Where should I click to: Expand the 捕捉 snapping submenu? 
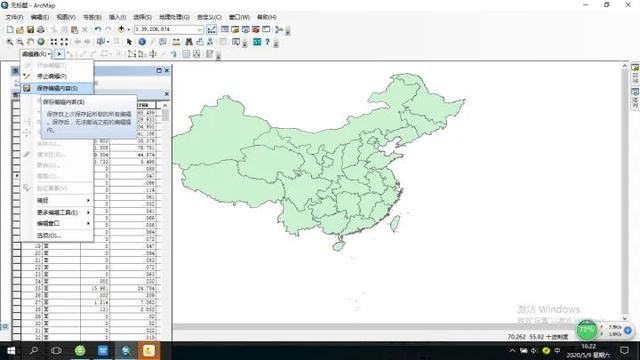coord(57,200)
